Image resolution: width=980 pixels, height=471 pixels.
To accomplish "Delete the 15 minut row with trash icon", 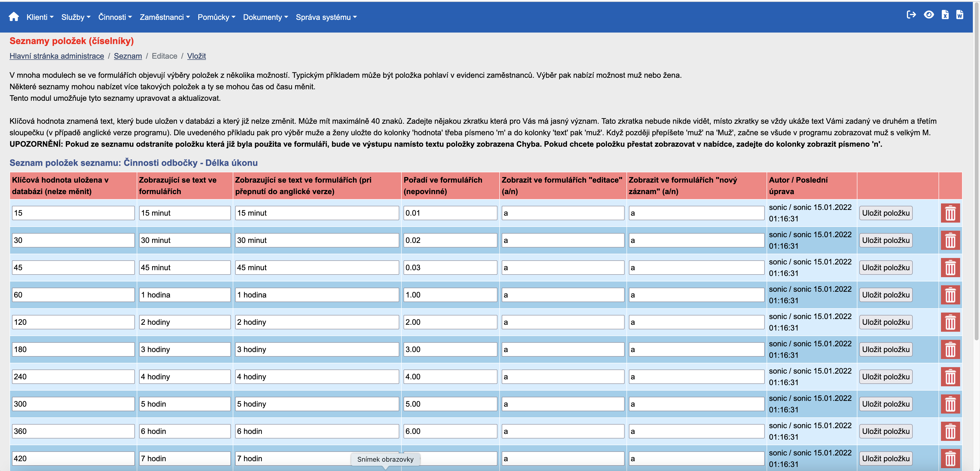I will [950, 213].
